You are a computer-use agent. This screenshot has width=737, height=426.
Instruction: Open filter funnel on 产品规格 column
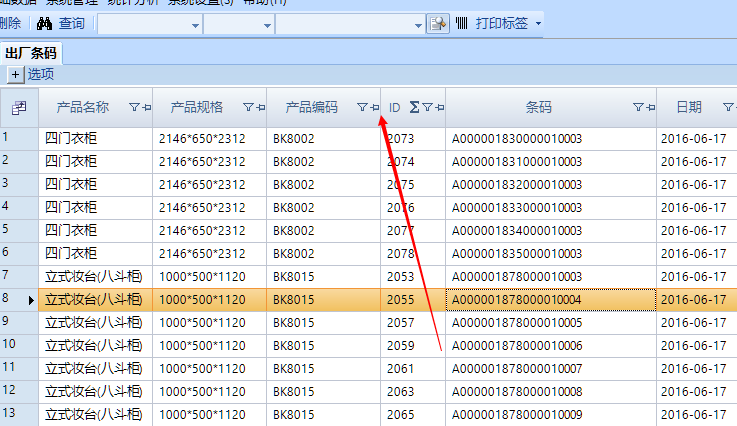click(x=247, y=107)
